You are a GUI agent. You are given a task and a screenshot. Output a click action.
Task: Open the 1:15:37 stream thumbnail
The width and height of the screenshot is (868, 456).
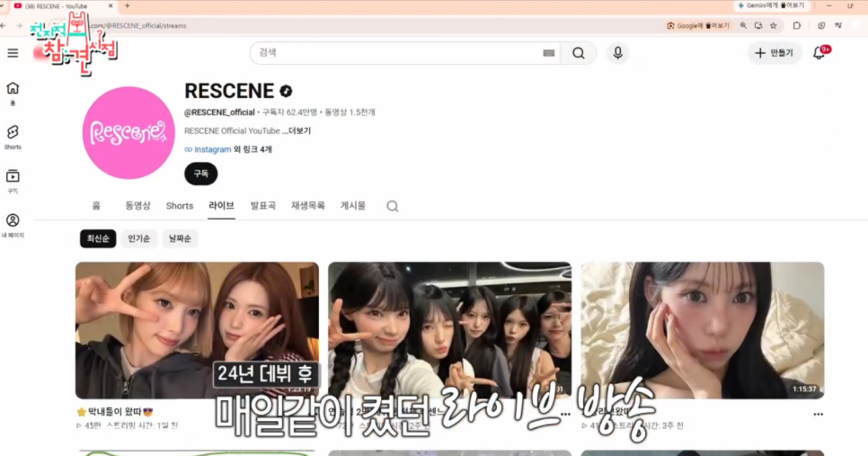coord(703,330)
